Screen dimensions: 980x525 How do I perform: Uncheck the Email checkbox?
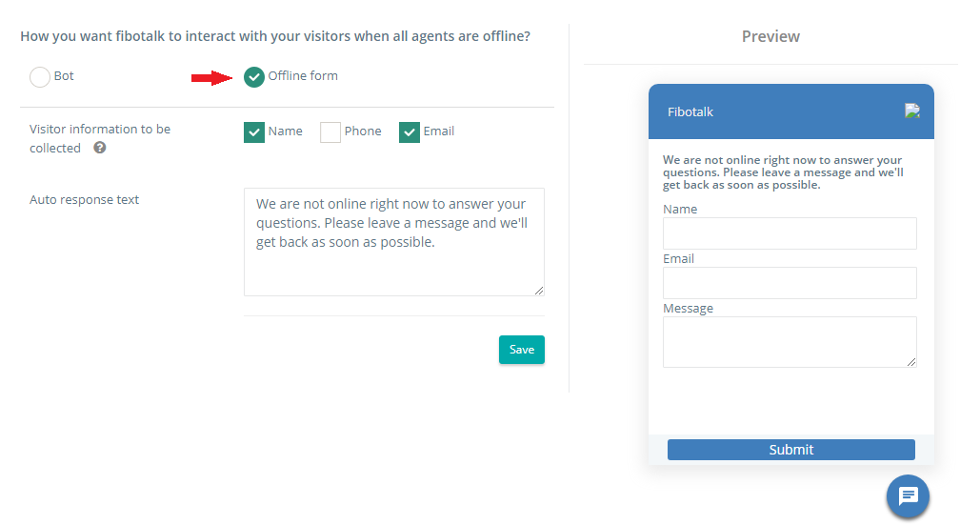click(x=410, y=131)
